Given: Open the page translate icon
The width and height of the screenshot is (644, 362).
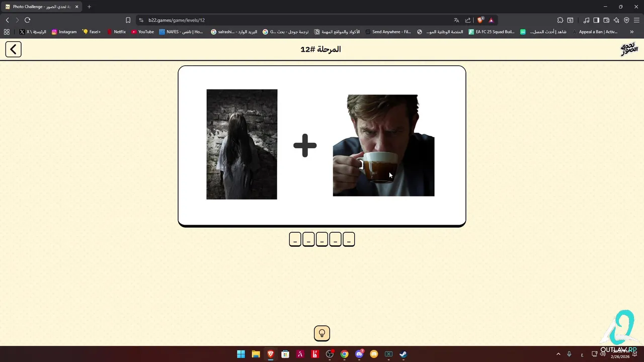Looking at the screenshot, I should pyautogui.click(x=456, y=20).
